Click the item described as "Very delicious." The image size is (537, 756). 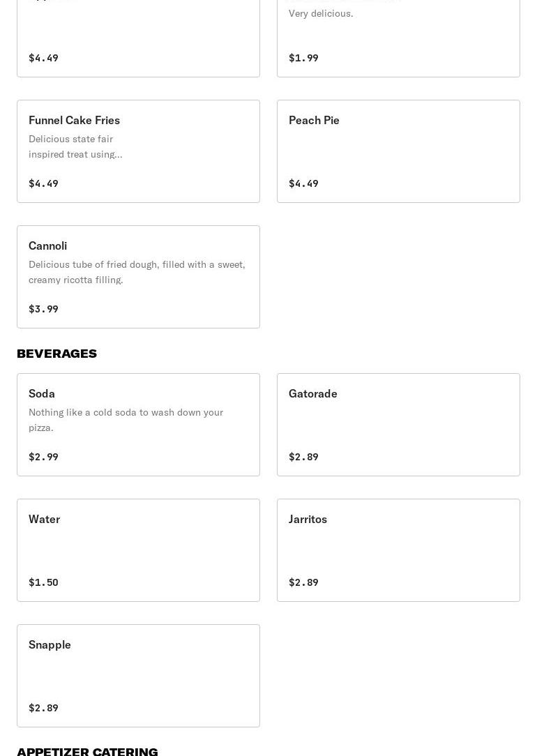[x=321, y=13]
